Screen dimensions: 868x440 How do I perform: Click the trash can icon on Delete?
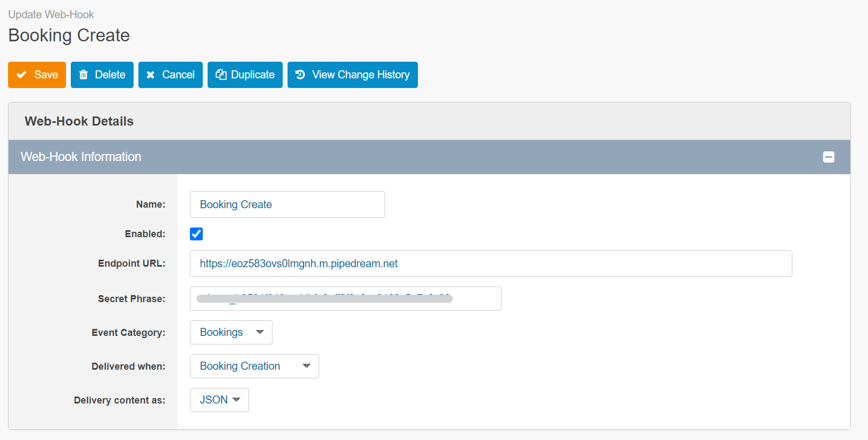click(83, 75)
